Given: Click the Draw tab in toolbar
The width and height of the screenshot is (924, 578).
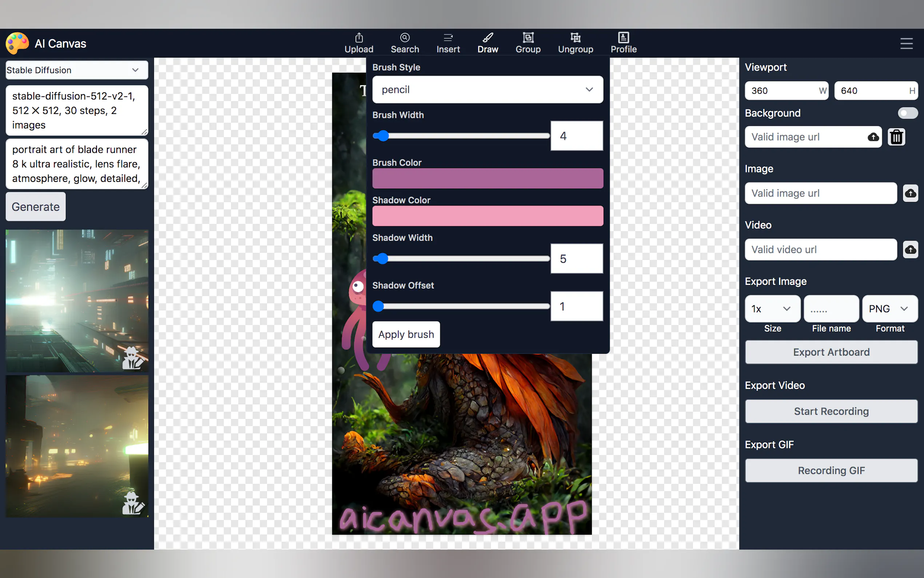Looking at the screenshot, I should pos(487,43).
